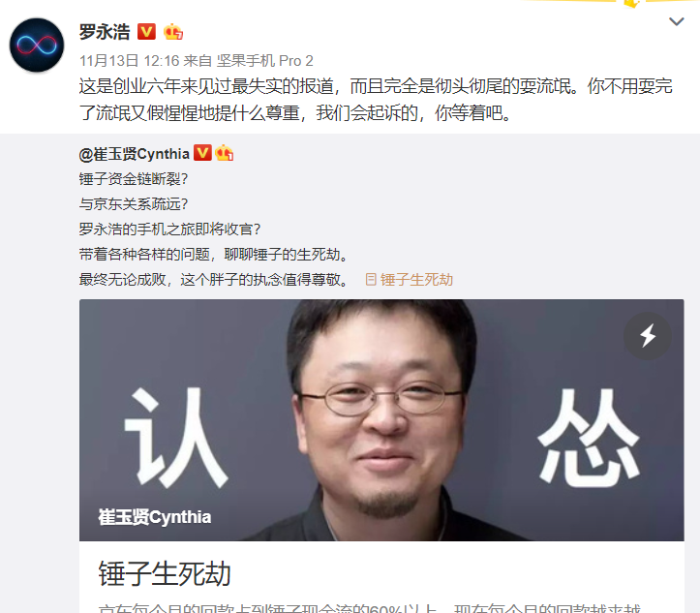This screenshot has width=700, height=613.
Task: Open 罗永浩's infinity-symbol profile avatar
Action: 37,46
